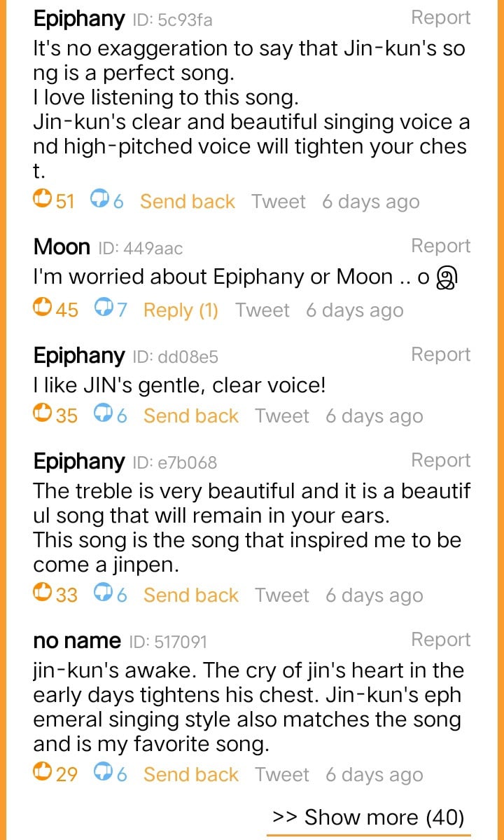Click username Epiphany with ID dd08e5
504x840 pixels.
coord(78,356)
